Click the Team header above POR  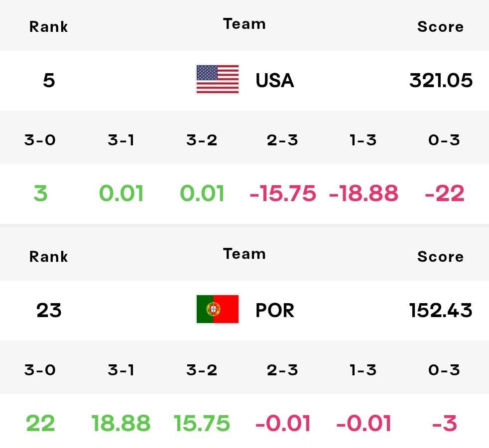244,254
